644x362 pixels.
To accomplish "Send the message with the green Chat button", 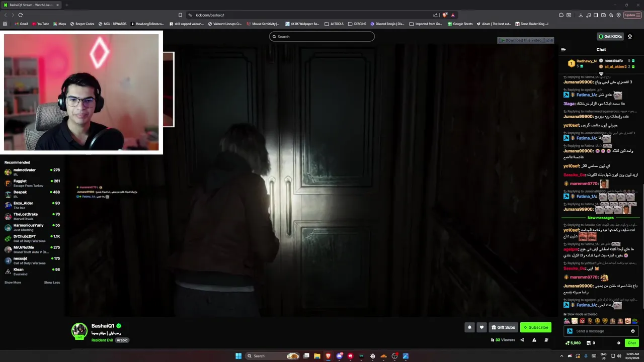I will tap(632, 343).
